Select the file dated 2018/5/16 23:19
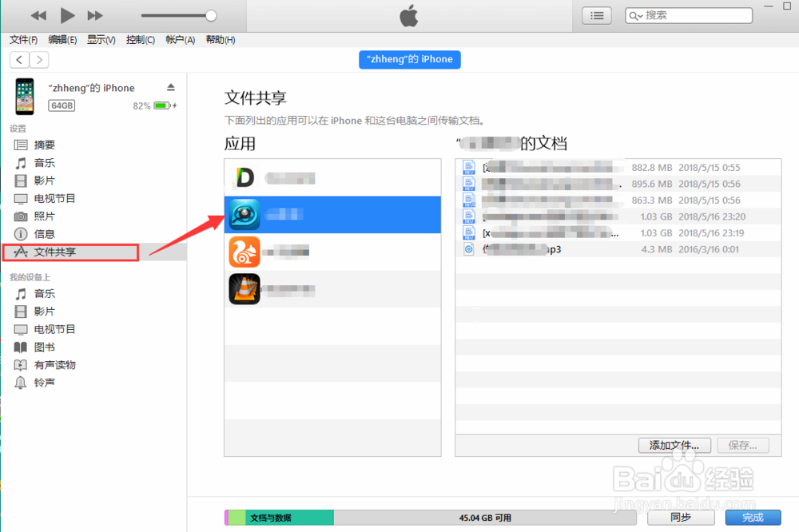This screenshot has width=799, height=532. click(618, 233)
